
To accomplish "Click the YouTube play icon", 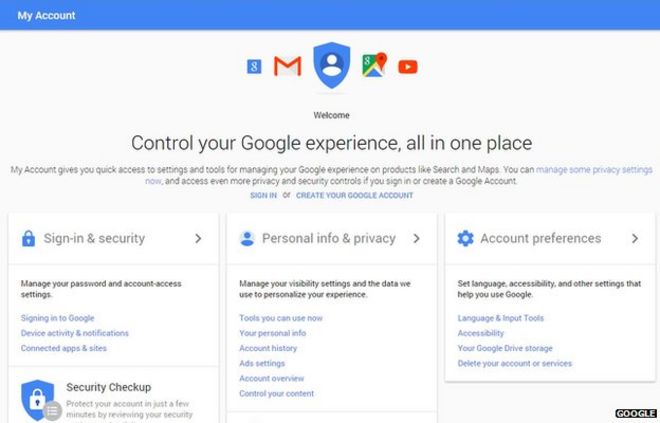I will tap(408, 67).
